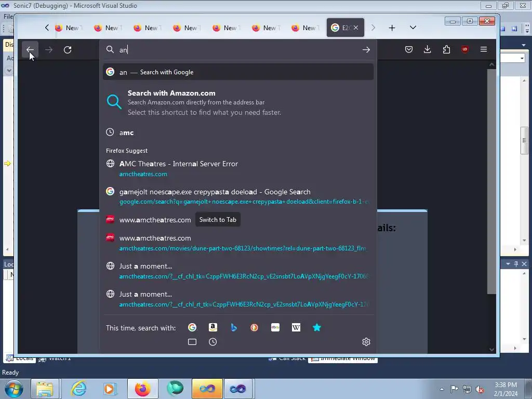
Task: Go back with Firefox back arrow
Action: click(x=30, y=49)
